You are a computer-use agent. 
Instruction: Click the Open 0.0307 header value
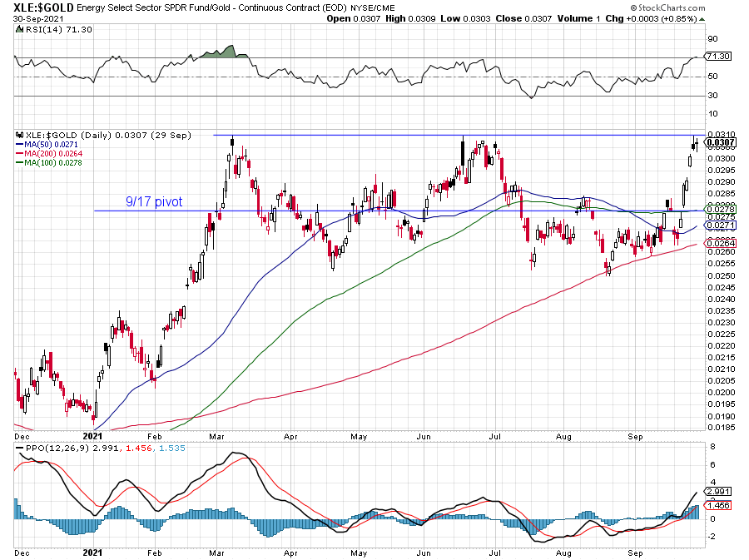pos(354,19)
